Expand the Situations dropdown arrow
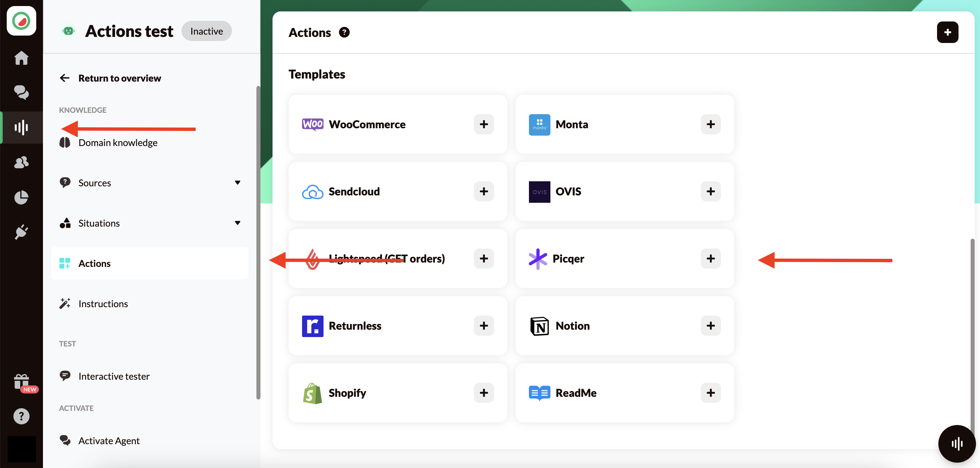Screen dimensions: 980x468 [x=237, y=223]
